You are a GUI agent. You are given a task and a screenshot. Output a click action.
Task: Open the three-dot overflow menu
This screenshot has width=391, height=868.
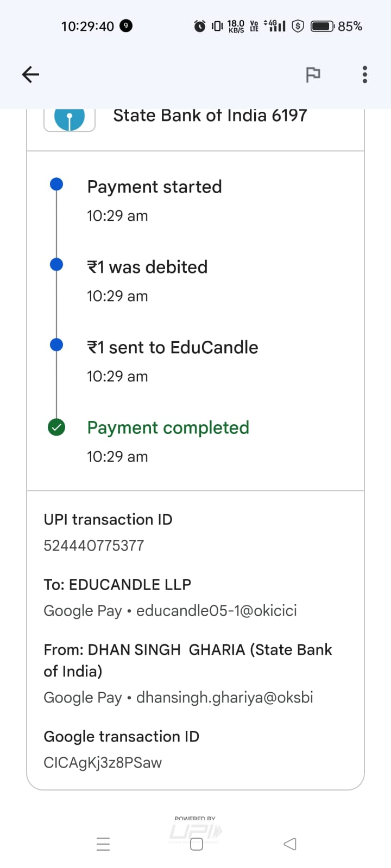tap(364, 74)
